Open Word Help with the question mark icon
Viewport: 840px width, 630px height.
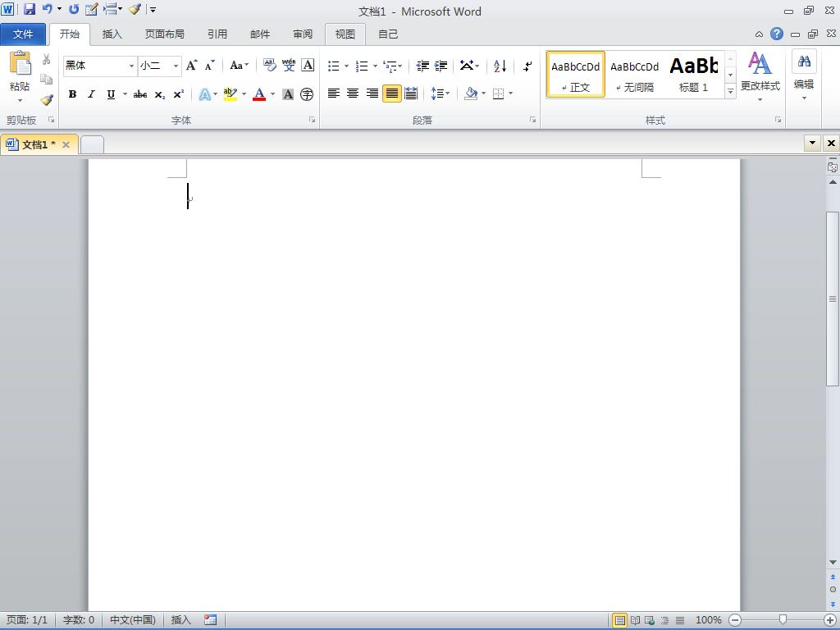tap(776, 34)
